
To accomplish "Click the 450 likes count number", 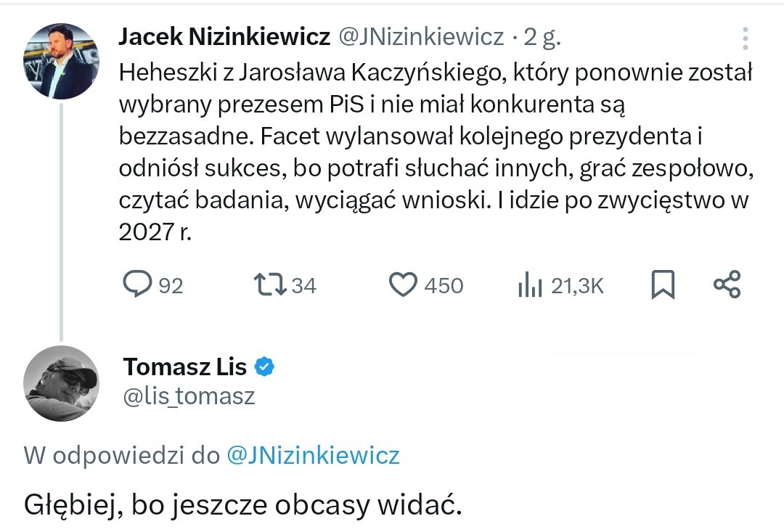I will point(444,285).
